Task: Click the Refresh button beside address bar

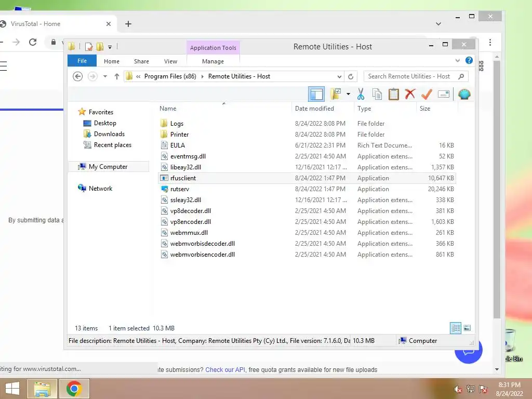Action: coord(351,76)
